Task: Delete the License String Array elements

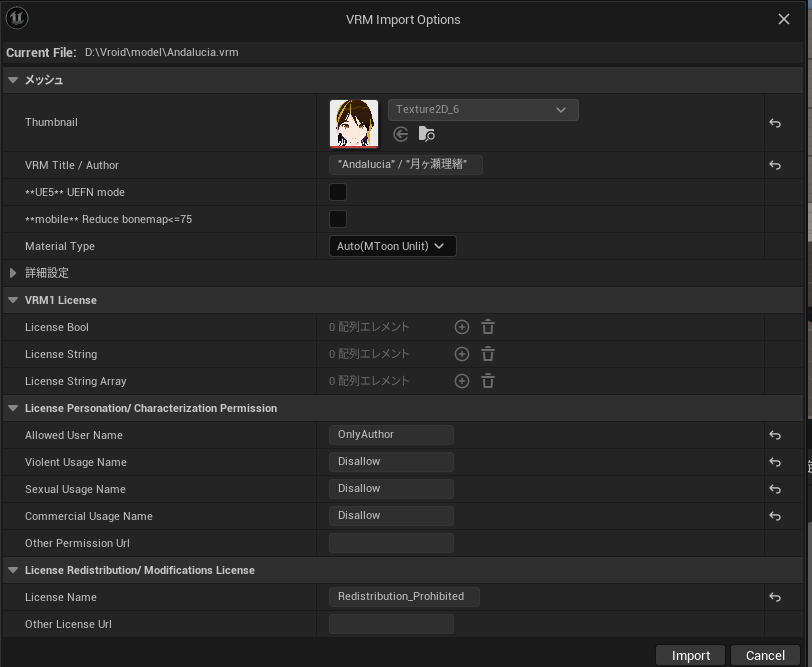Action: point(487,380)
